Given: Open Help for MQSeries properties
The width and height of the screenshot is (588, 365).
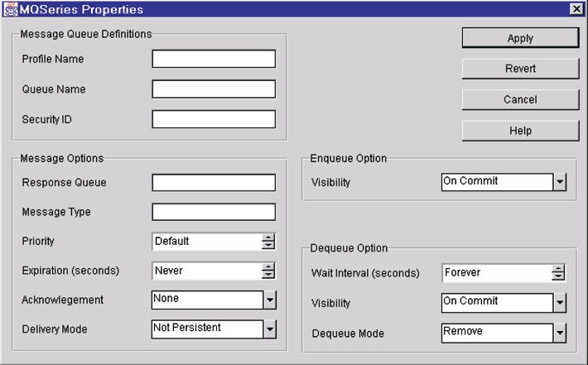Looking at the screenshot, I should [520, 131].
